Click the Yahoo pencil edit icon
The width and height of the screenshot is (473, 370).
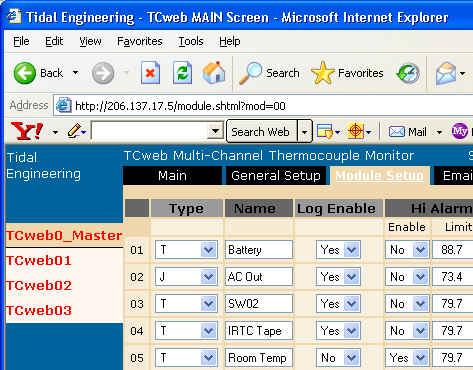(x=75, y=131)
